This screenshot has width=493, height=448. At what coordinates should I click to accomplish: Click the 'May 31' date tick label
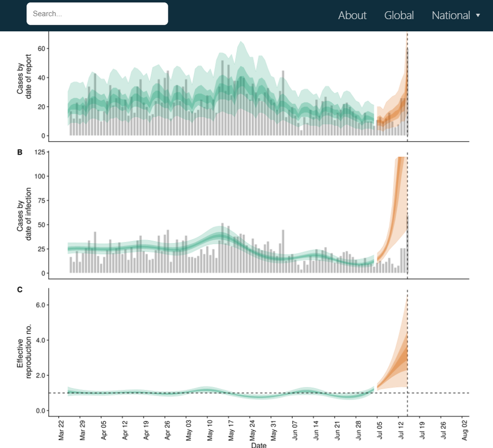274,430
